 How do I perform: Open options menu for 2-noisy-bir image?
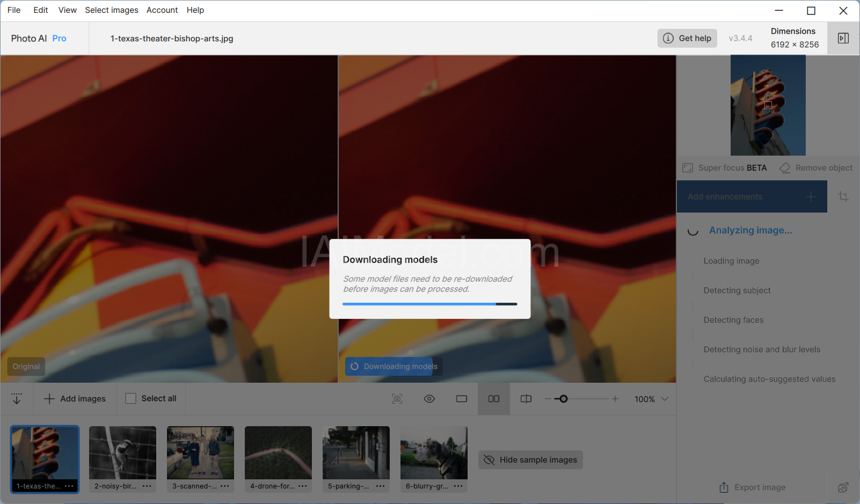coord(147,486)
